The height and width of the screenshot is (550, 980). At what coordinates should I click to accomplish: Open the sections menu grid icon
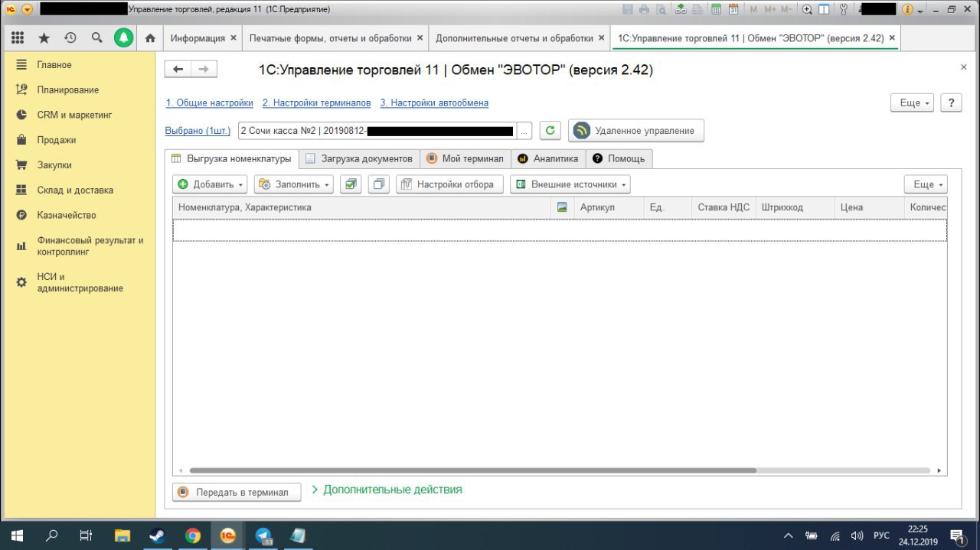(x=18, y=37)
